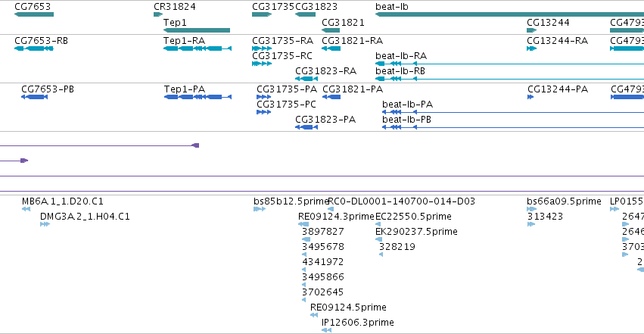Screen dimensions: 644x334
Task: Click protein CG31735-PC label
Action: [286, 105]
